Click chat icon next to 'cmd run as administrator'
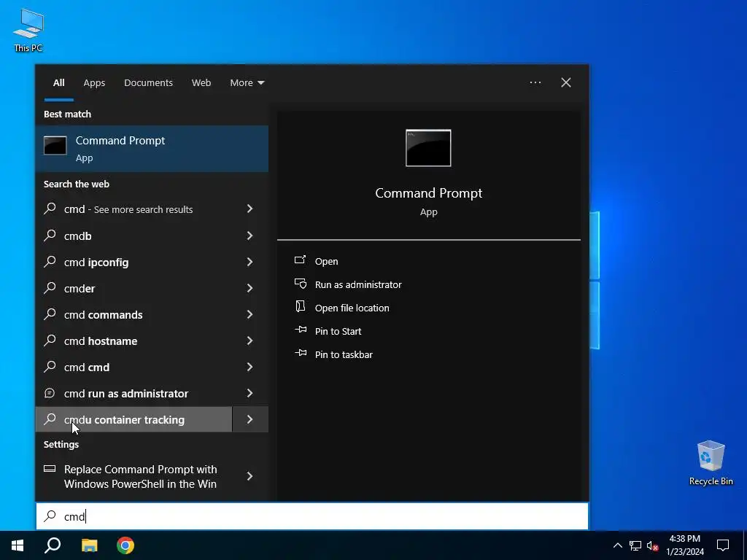The image size is (747, 560). tap(50, 393)
